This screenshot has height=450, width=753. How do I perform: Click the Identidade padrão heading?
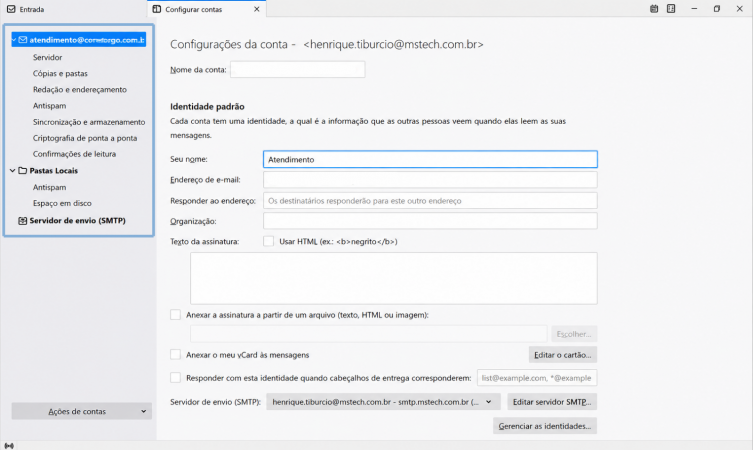pyautogui.click(x=207, y=107)
